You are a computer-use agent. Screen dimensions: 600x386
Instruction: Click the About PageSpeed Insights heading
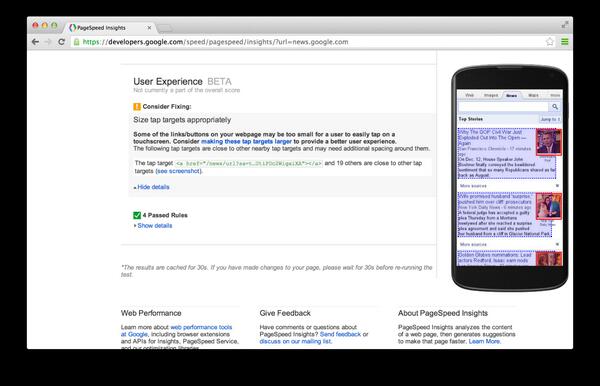point(443,313)
